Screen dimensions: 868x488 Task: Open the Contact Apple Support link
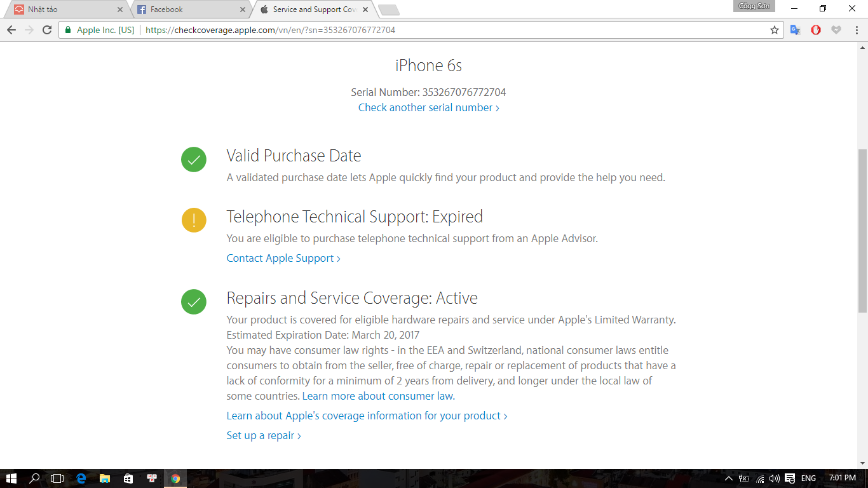click(x=283, y=258)
